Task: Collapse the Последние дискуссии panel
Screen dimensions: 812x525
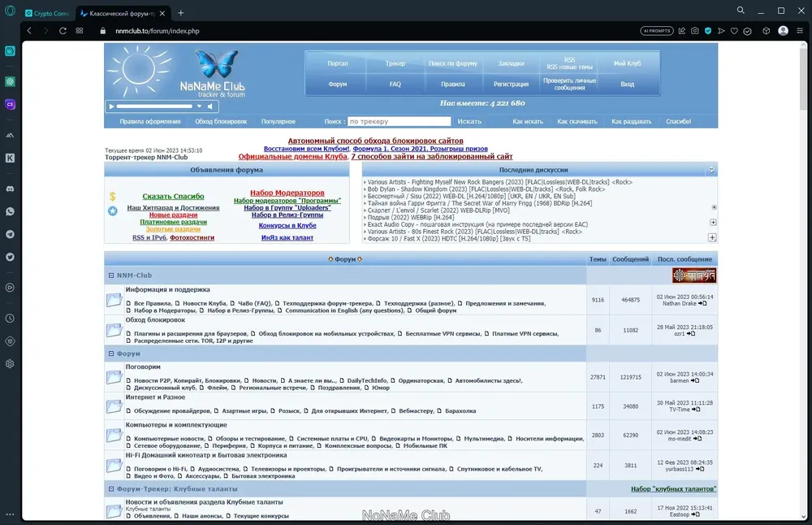Action: (x=711, y=170)
